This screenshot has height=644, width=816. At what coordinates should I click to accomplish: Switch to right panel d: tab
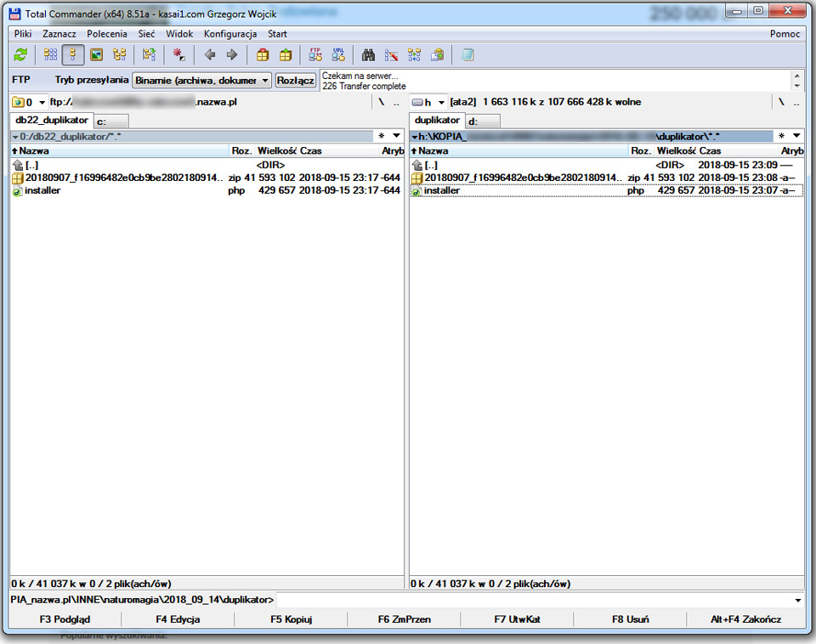click(x=483, y=121)
